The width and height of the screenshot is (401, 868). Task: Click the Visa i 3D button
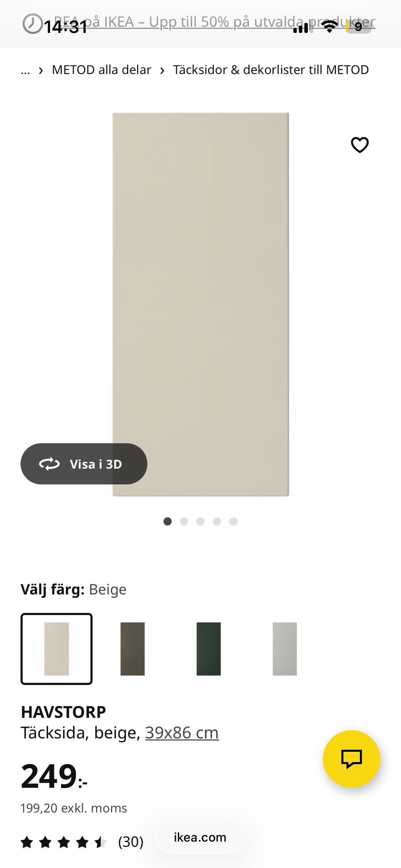point(84,464)
